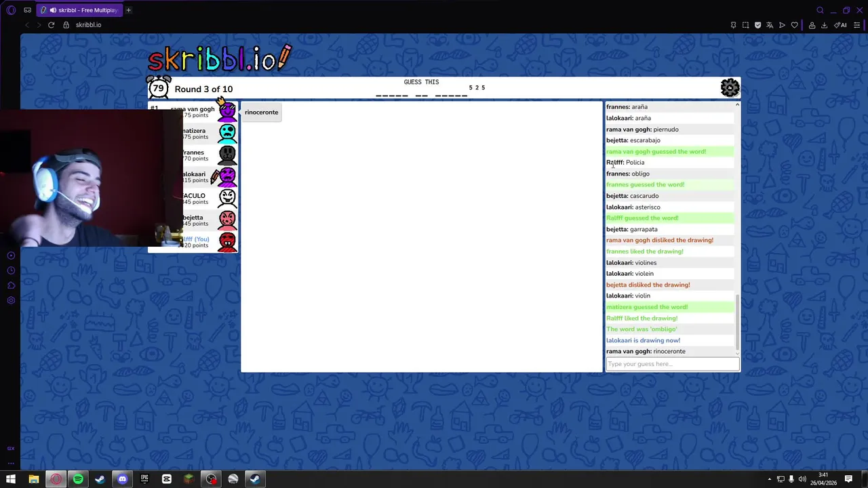
Task: Open Discord from the taskbar
Action: click(x=122, y=479)
